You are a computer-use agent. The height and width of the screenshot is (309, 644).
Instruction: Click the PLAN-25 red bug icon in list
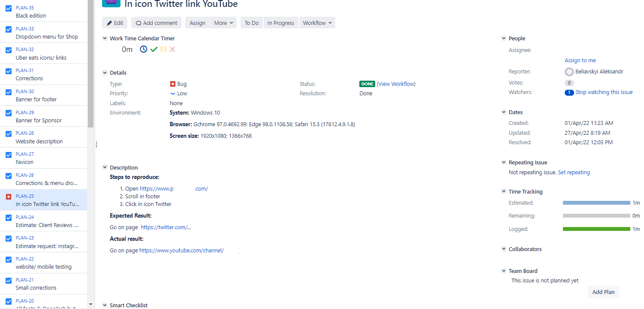[x=9, y=197]
